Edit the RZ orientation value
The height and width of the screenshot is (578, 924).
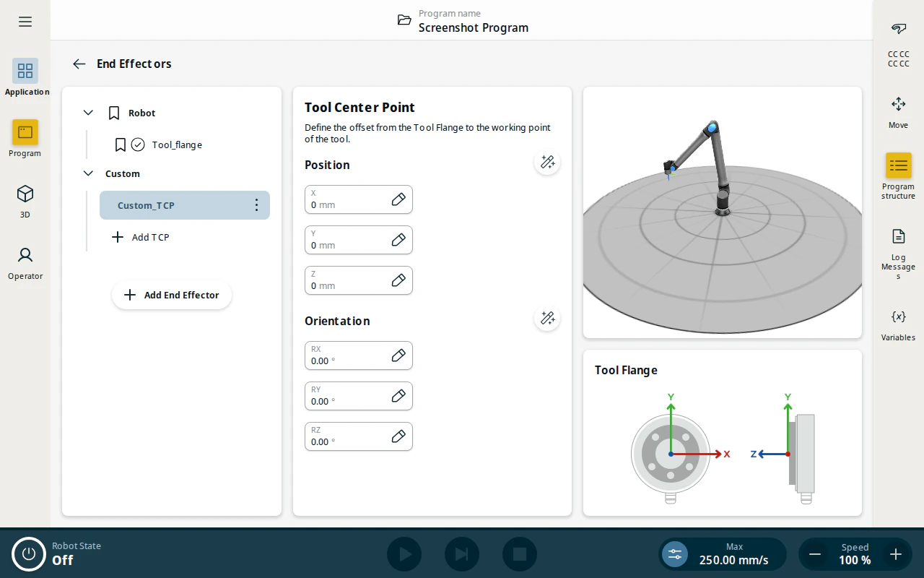[x=398, y=436]
